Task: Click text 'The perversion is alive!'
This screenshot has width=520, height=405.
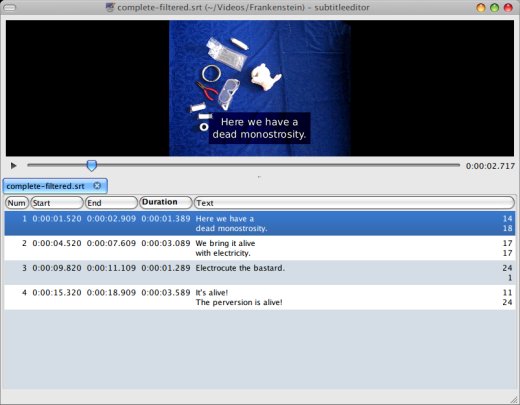Action: [239, 302]
